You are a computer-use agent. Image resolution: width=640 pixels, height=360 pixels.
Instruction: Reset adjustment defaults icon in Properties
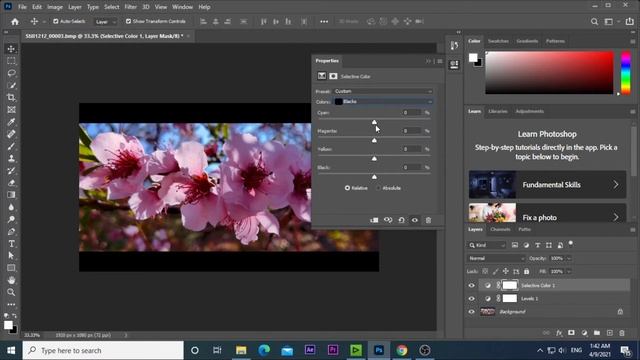pyautogui.click(x=402, y=220)
